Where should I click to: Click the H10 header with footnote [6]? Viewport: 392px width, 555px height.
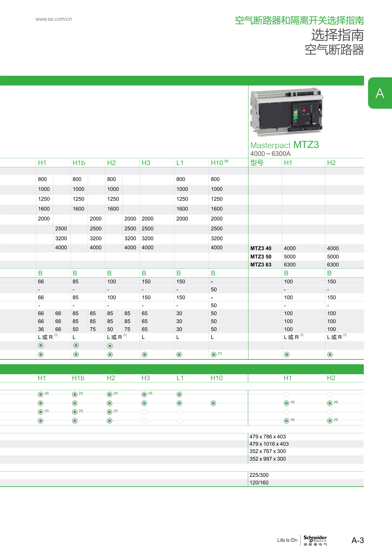coord(220,163)
